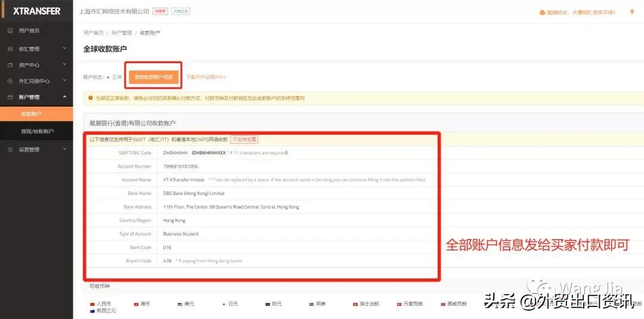
Task: Click the 正常 account status text
Action: (x=117, y=77)
